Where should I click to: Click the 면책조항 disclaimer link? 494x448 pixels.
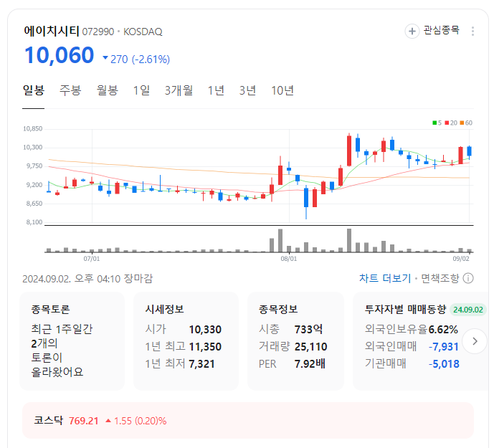[440, 279]
